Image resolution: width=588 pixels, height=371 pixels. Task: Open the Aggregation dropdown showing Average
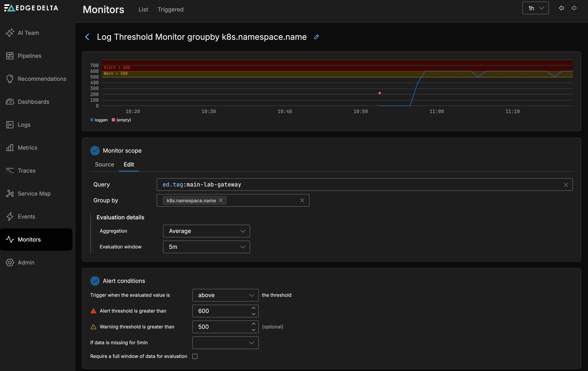pyautogui.click(x=206, y=231)
